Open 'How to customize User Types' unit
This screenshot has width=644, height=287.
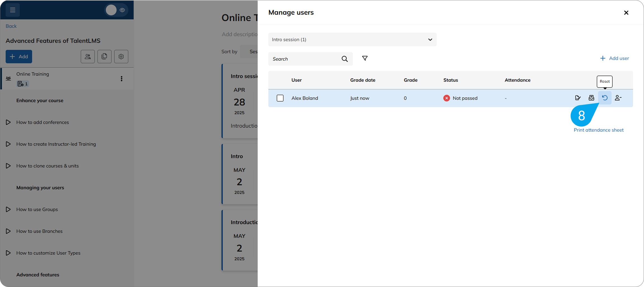(48, 253)
